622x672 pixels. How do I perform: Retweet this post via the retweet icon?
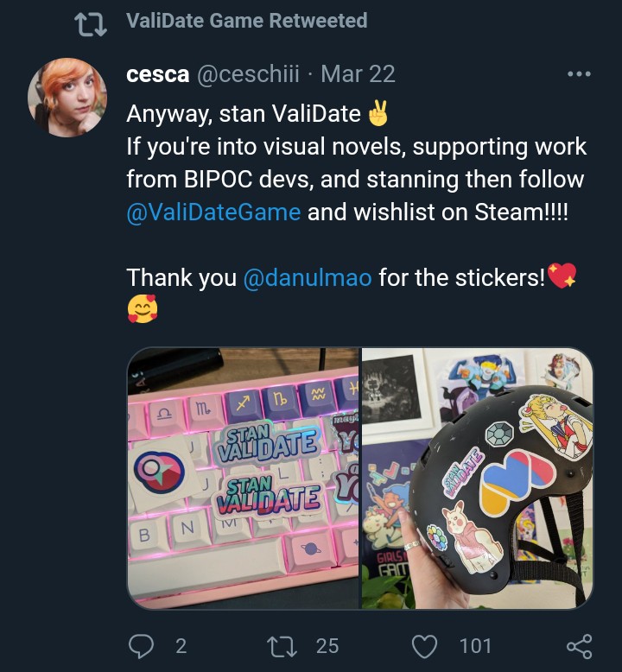(x=282, y=646)
